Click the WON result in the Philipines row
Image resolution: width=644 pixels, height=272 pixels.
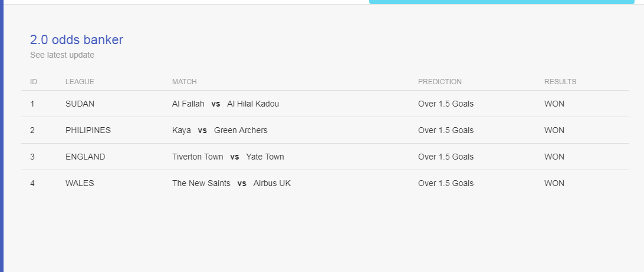[554, 130]
